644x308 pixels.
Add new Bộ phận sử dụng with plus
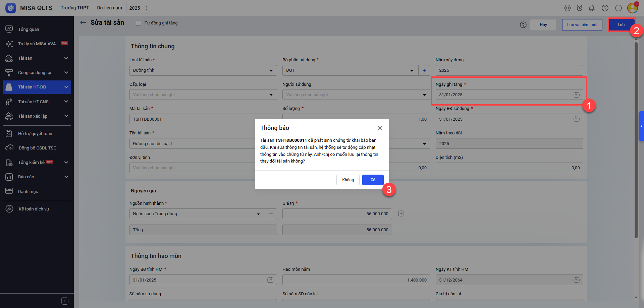pyautogui.click(x=424, y=70)
